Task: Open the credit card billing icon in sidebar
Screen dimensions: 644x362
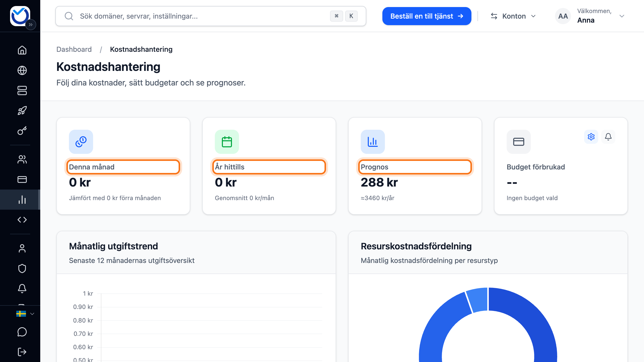Action: click(x=22, y=179)
